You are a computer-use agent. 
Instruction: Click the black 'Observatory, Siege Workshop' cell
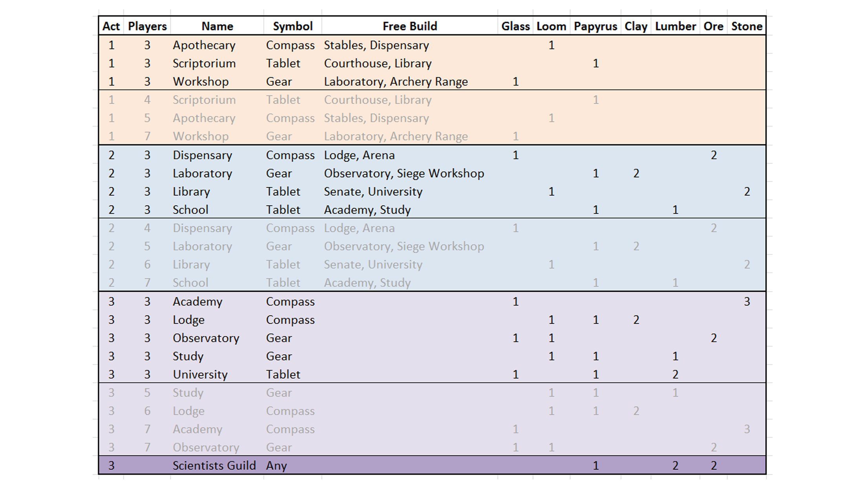[404, 173]
